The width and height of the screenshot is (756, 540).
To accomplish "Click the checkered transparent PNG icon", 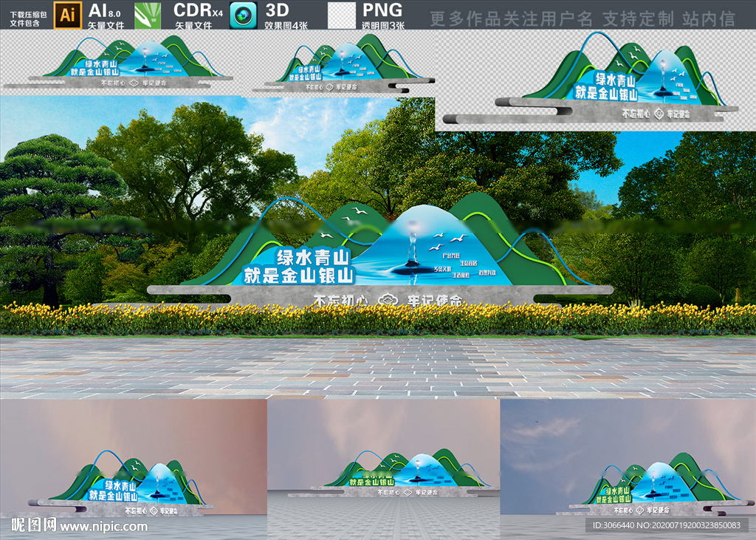I will point(341,16).
